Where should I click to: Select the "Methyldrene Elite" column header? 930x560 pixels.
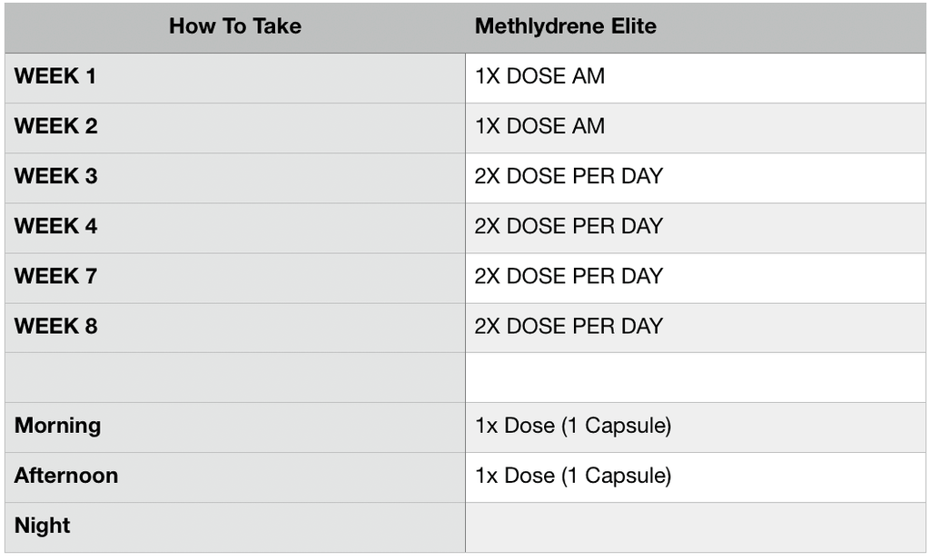tap(565, 26)
